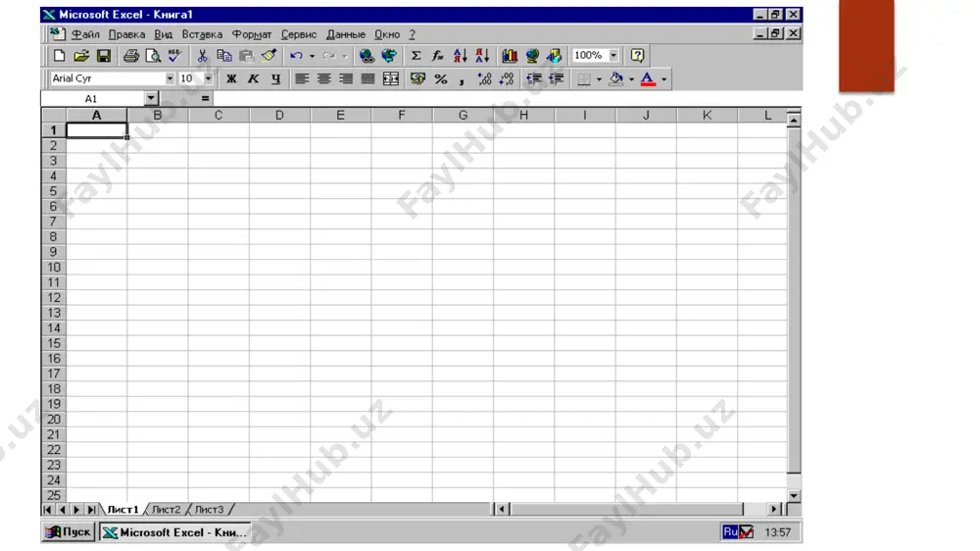Apply Currency style icon

[418, 78]
